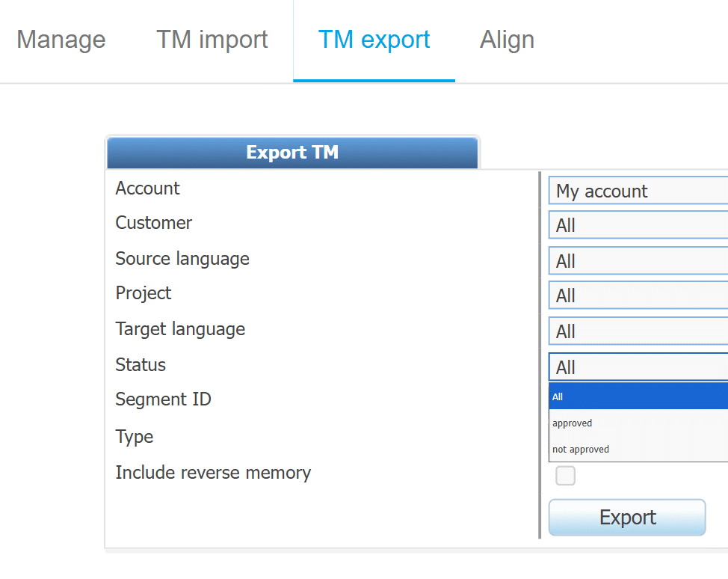This screenshot has width=728, height=579.
Task: Expand the Customer dropdown
Action: pos(638,225)
